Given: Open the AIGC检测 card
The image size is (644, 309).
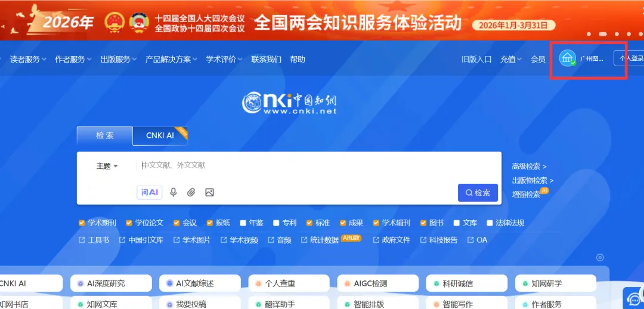Looking at the screenshot, I should [x=378, y=283].
